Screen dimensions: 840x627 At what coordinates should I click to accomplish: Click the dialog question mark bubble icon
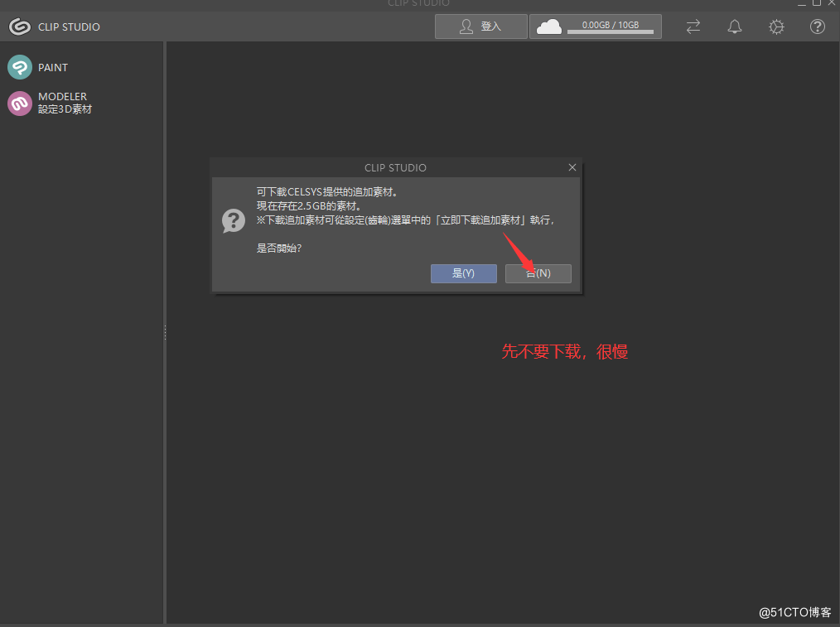234,220
